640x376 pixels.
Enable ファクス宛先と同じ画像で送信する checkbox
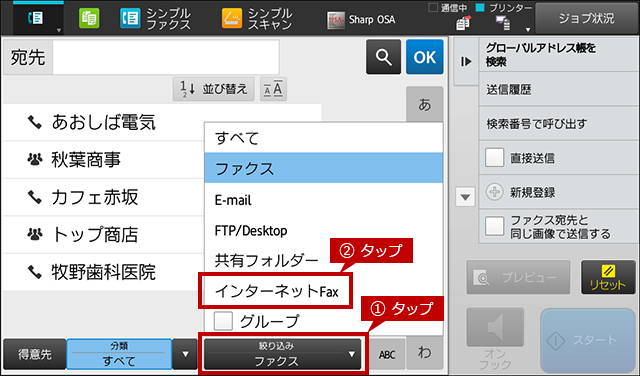click(x=494, y=226)
